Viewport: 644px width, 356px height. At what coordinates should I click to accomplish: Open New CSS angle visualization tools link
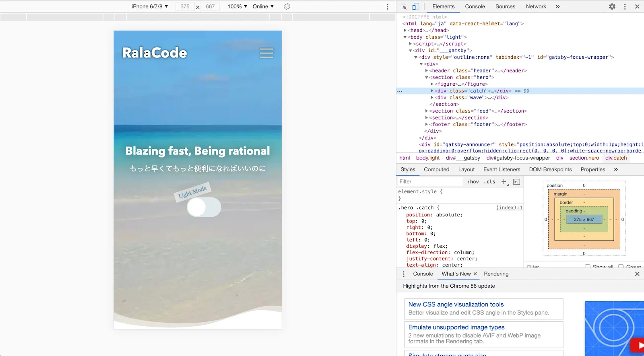pos(456,305)
